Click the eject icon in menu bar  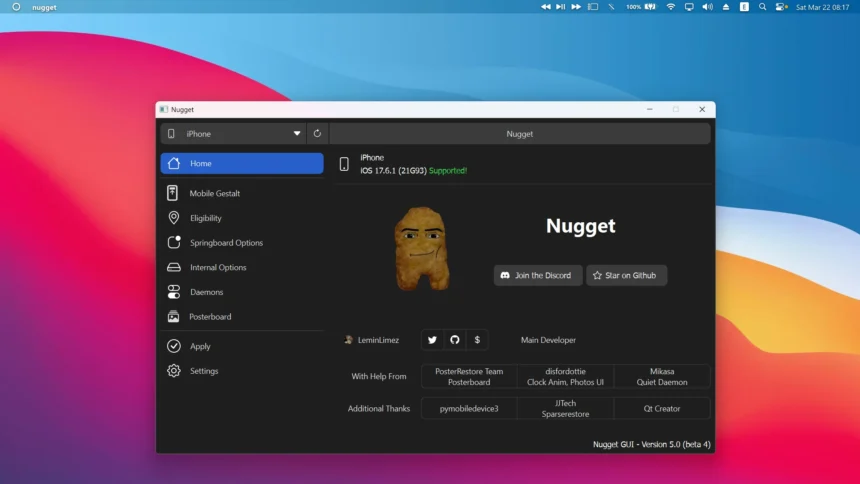[x=726, y=7]
